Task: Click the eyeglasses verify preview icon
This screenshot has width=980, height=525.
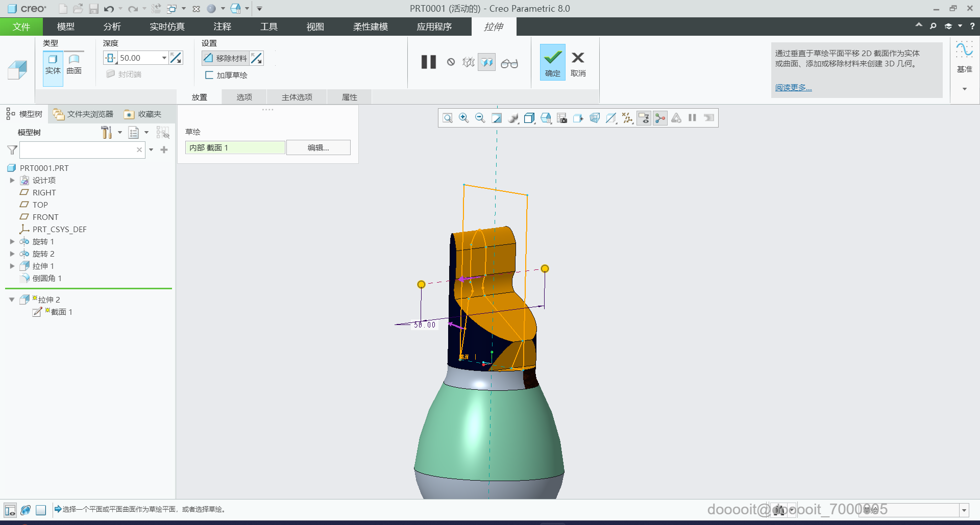Action: click(509, 63)
